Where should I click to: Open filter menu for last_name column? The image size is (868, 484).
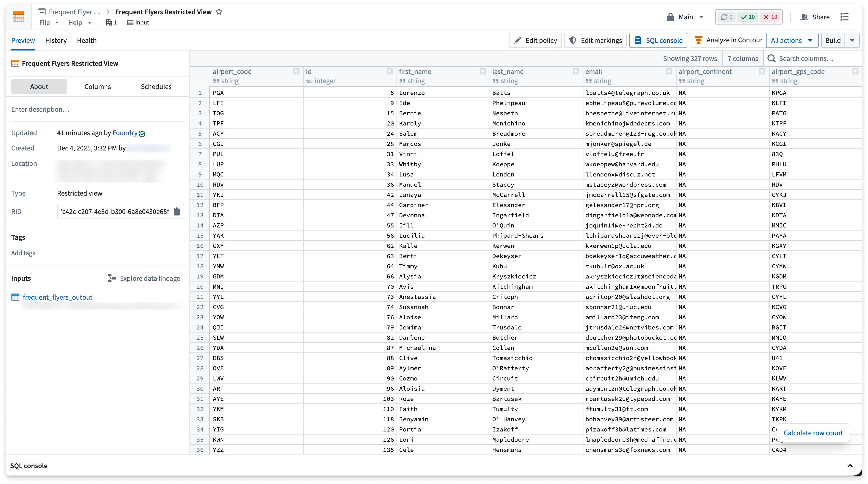pyautogui.click(x=576, y=71)
